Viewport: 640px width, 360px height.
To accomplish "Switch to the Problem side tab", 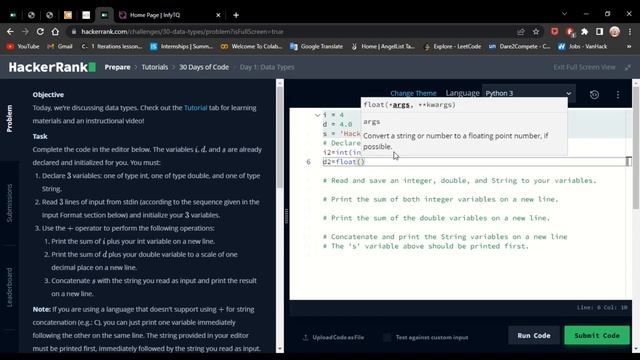I will [x=9, y=118].
